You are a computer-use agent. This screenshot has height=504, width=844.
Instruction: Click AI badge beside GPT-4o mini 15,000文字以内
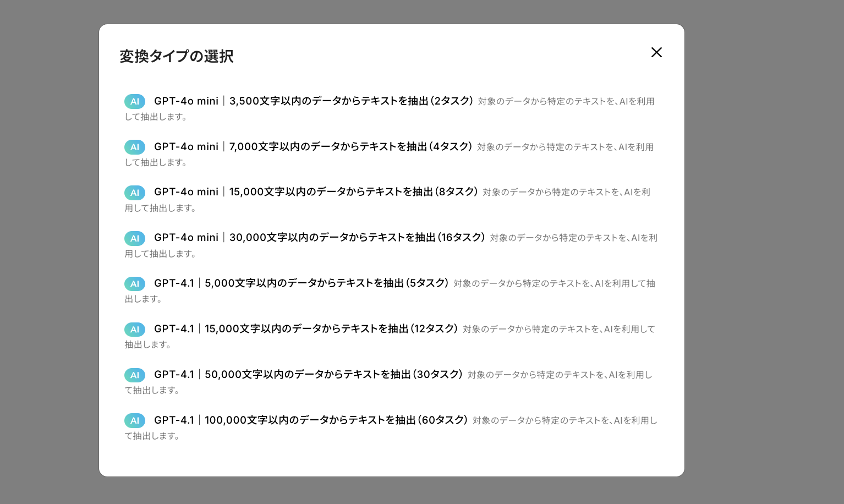tap(135, 193)
